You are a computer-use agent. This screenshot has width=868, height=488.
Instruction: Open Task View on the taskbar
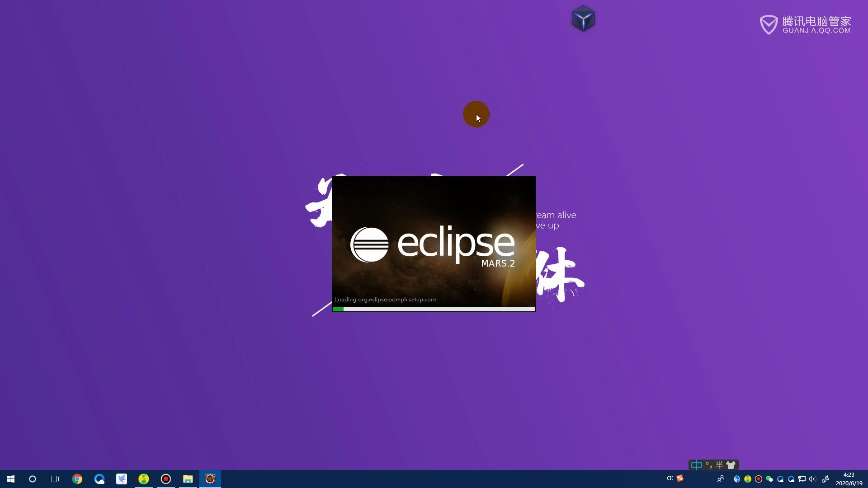tap(54, 479)
